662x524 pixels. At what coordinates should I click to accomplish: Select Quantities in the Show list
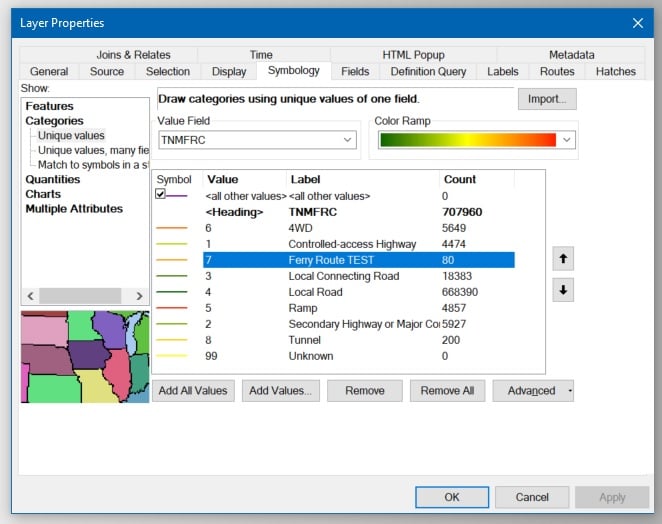[x=53, y=179]
